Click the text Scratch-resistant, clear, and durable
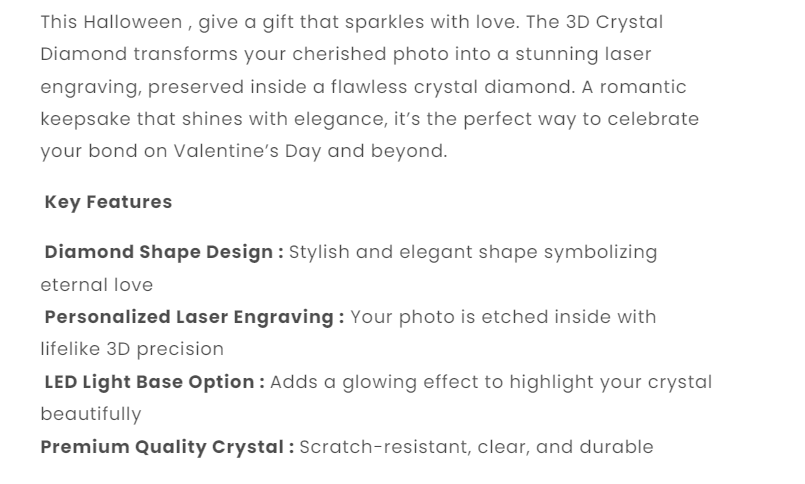Screen dimensions: 805x484 tap(476, 447)
